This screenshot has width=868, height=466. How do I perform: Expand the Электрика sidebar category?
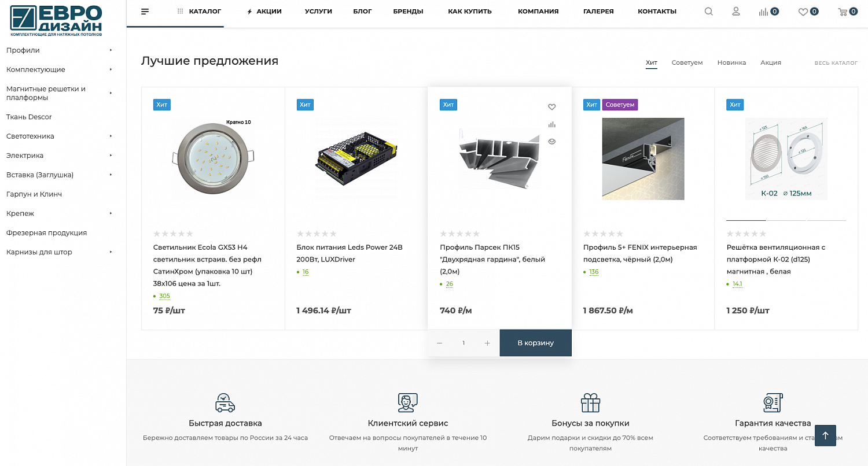tap(111, 156)
